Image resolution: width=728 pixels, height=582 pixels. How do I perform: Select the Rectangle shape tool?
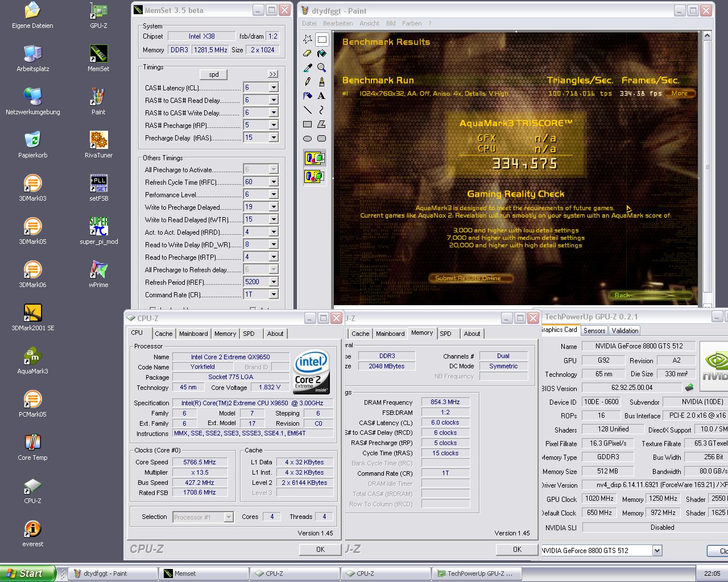pyautogui.click(x=308, y=124)
